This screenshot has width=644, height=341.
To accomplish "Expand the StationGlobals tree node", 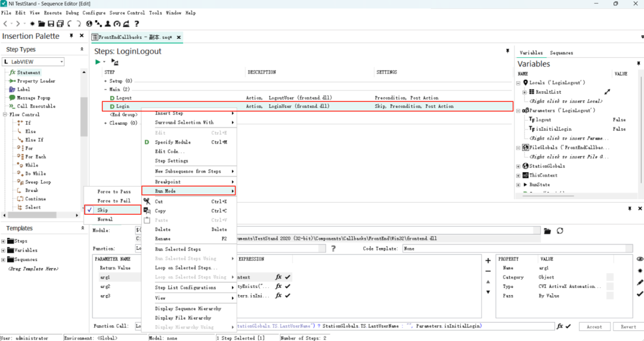I will (x=518, y=166).
